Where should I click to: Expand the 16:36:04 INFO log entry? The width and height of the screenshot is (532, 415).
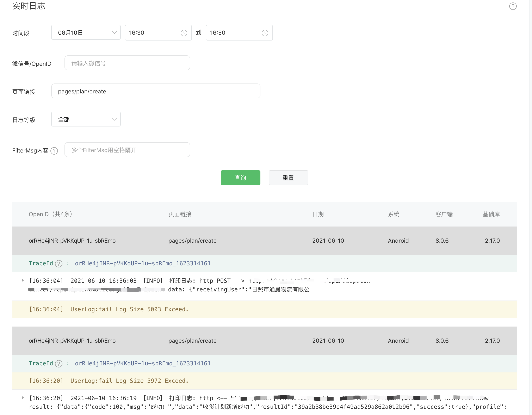tap(23, 280)
